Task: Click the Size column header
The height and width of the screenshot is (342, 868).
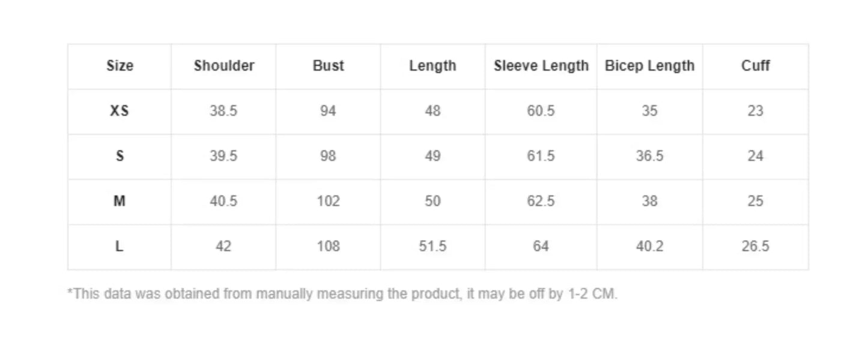Action: 120,66
